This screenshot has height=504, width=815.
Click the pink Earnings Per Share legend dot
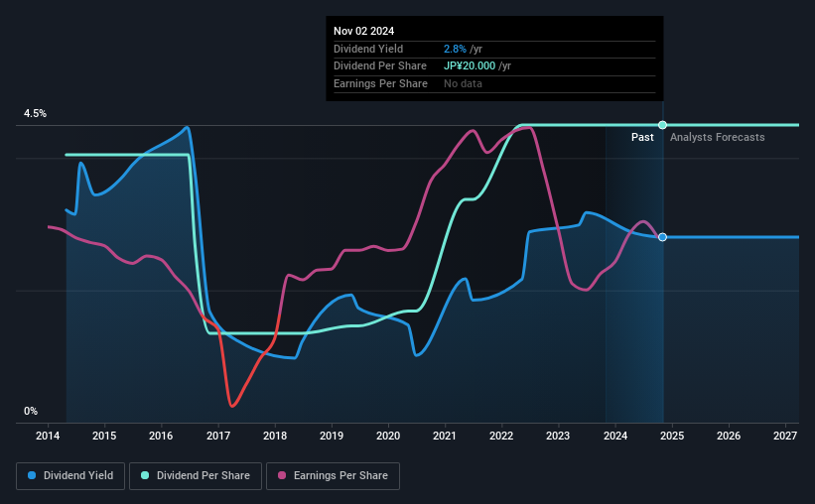(x=282, y=475)
